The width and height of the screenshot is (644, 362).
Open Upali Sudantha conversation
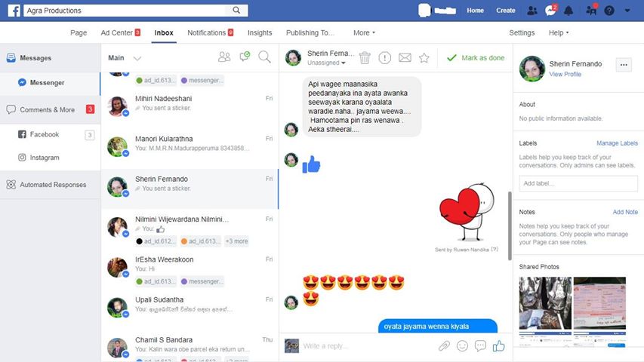click(x=190, y=309)
